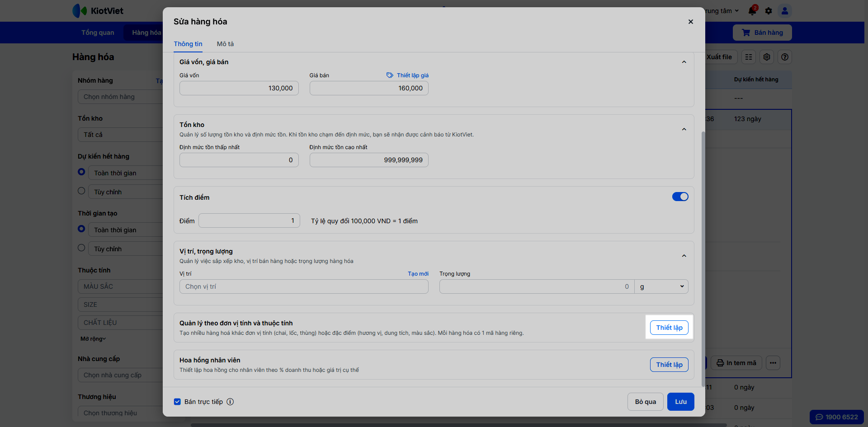
Task: Click the KiotViet logo
Action: click(x=98, y=11)
